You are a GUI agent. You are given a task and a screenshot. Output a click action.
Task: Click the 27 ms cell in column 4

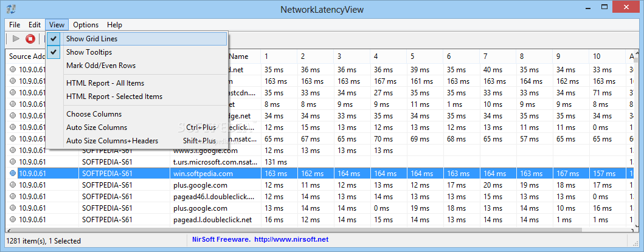[x=389, y=93]
